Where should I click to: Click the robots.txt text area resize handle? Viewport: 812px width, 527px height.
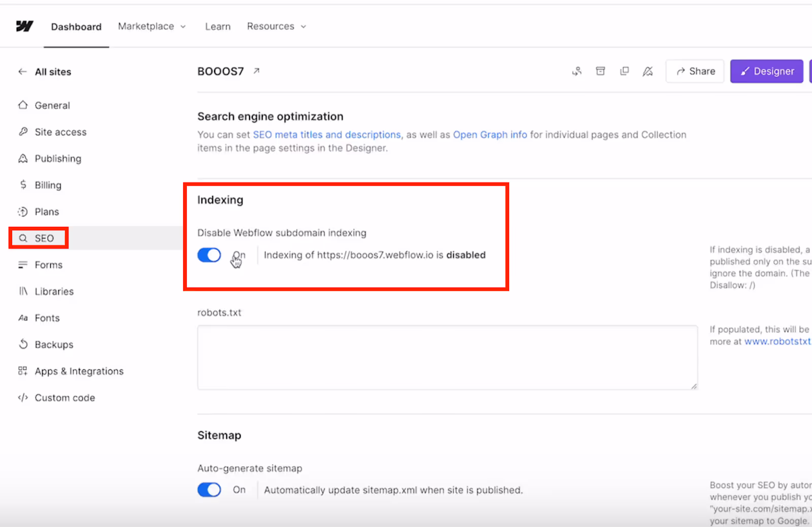pos(693,386)
